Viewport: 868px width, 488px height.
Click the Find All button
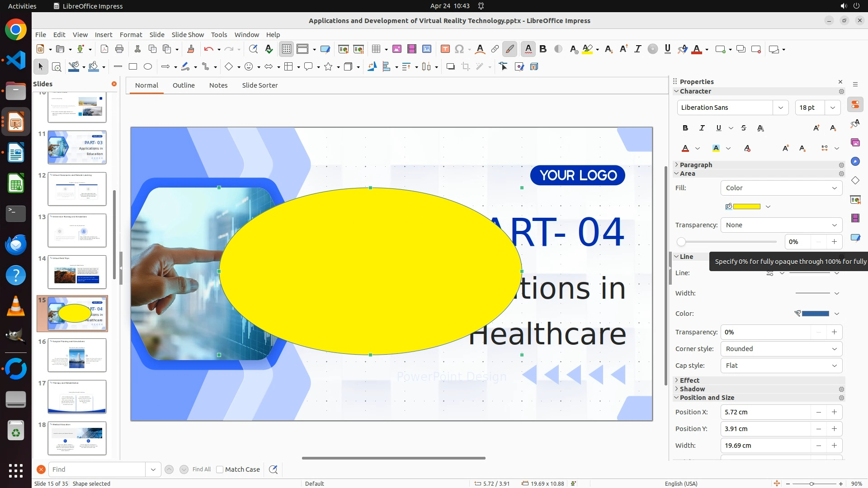[201, 469]
